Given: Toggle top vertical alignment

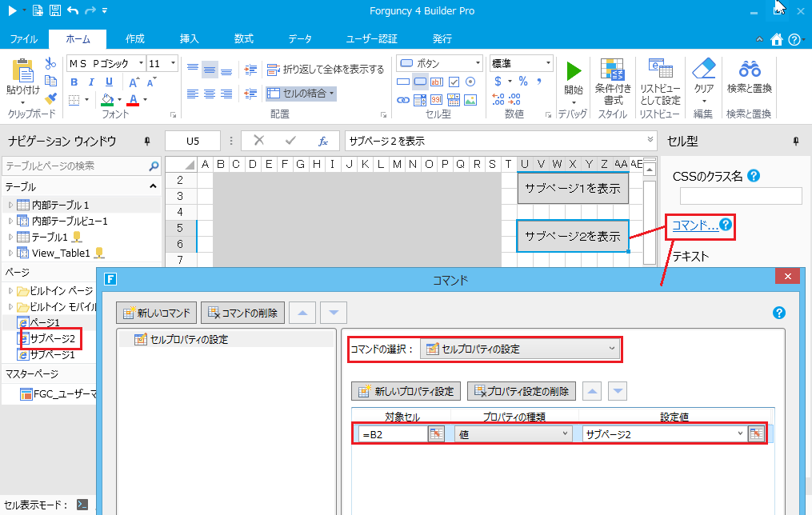Looking at the screenshot, I should [193, 69].
